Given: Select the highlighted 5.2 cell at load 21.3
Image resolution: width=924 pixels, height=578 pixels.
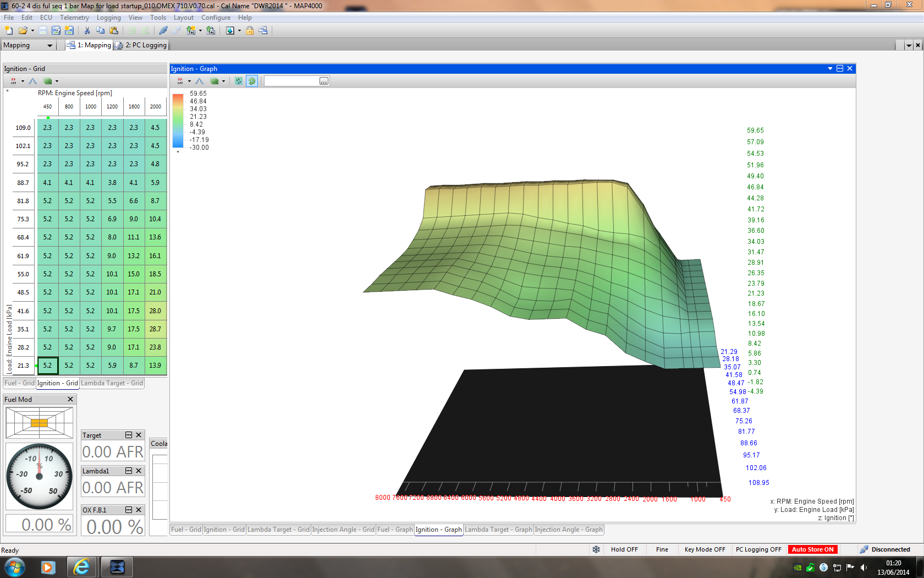Looking at the screenshot, I should (x=48, y=366).
